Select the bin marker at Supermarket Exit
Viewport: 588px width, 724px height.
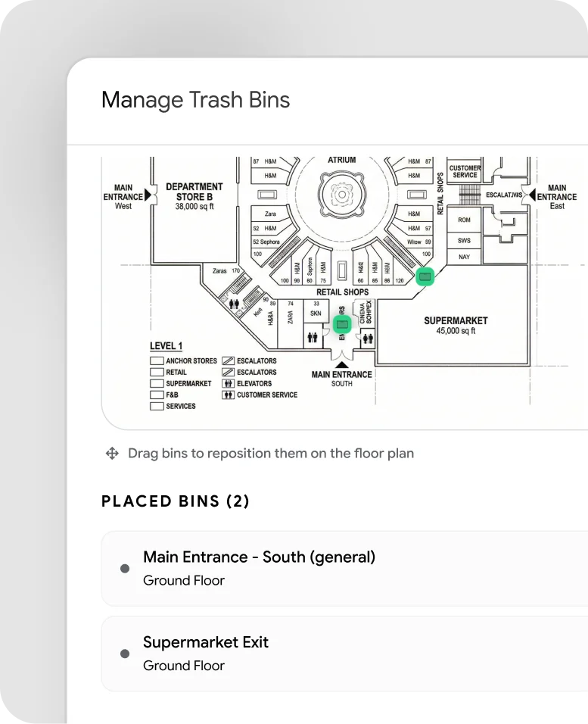(424, 276)
